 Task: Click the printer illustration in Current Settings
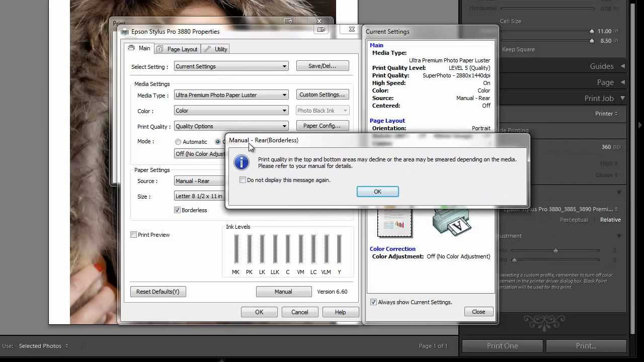coord(451,221)
